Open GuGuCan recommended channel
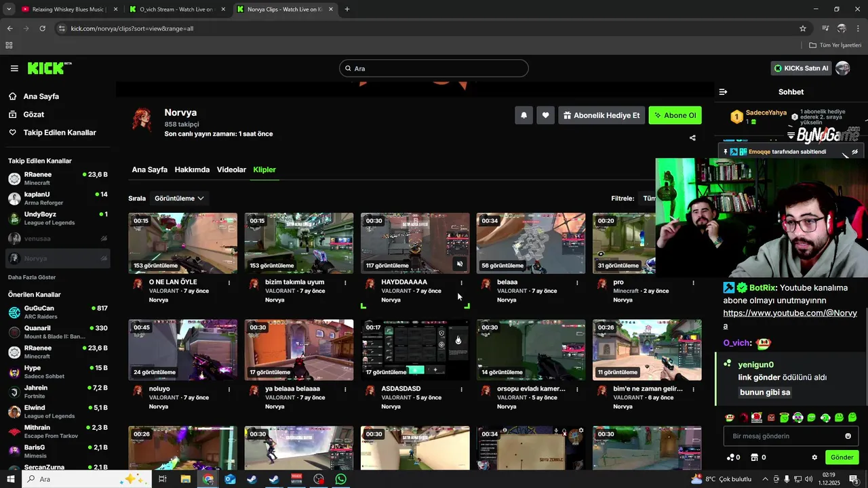This screenshot has height=488, width=868. [x=58, y=312]
